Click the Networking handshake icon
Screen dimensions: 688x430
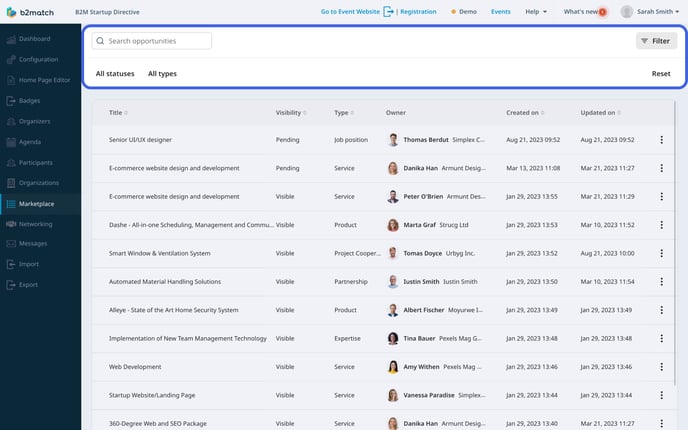[x=11, y=224]
